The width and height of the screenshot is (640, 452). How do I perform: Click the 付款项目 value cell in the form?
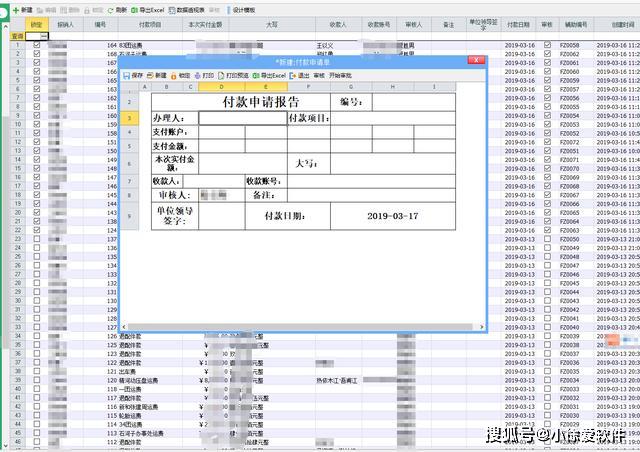(393, 118)
